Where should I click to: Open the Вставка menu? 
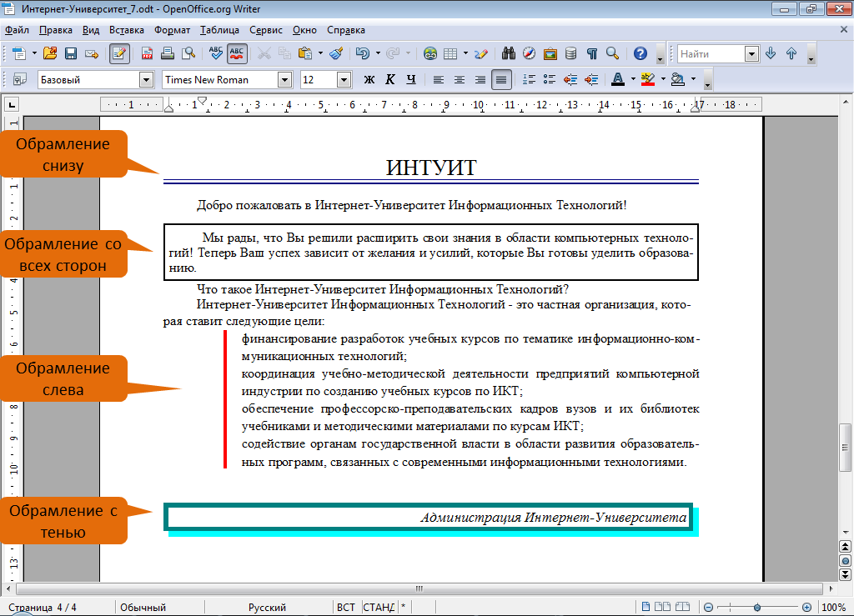pos(127,30)
